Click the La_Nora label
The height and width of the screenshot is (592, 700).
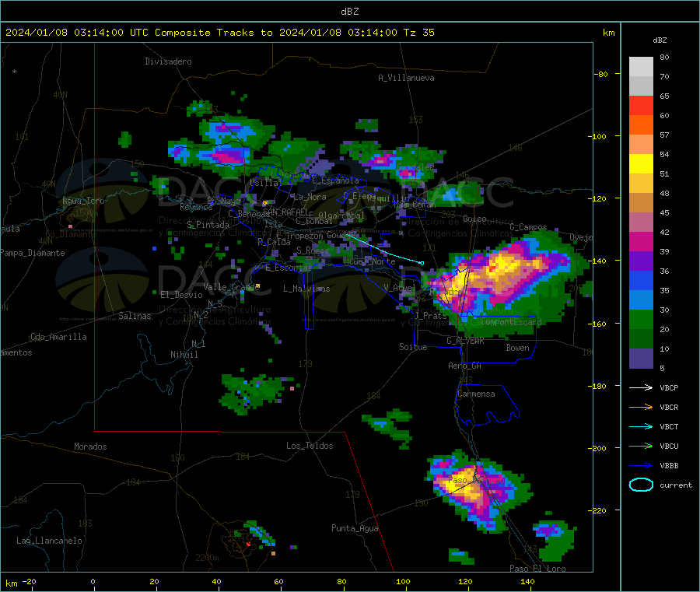(x=310, y=197)
